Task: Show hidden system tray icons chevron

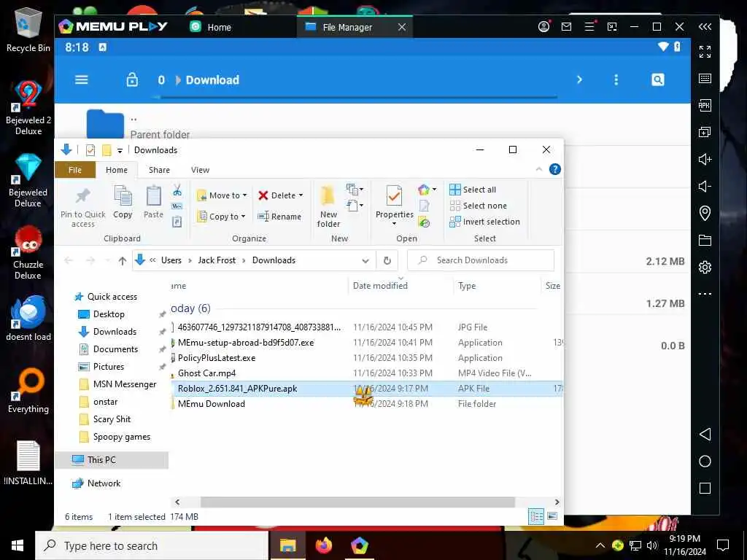Action: click(x=600, y=545)
